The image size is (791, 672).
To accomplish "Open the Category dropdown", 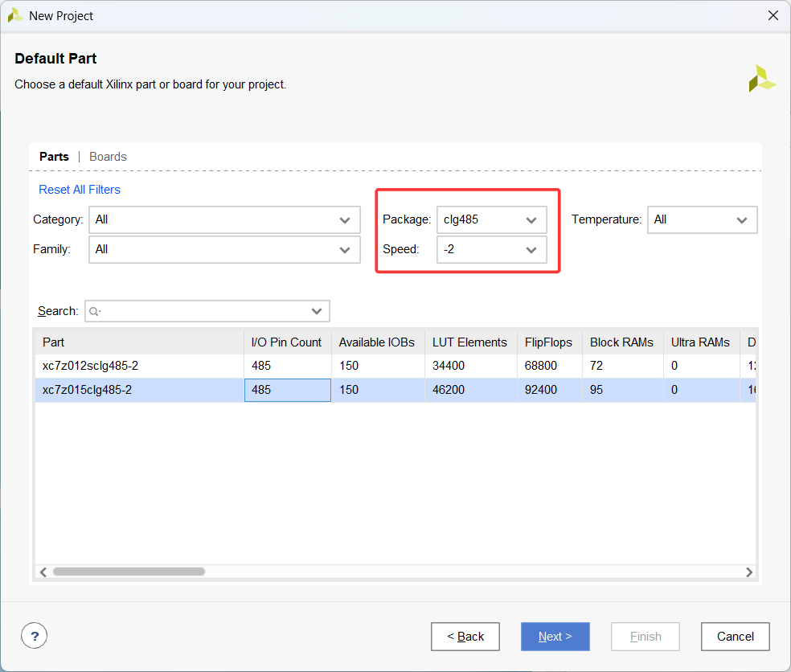I will coord(224,220).
